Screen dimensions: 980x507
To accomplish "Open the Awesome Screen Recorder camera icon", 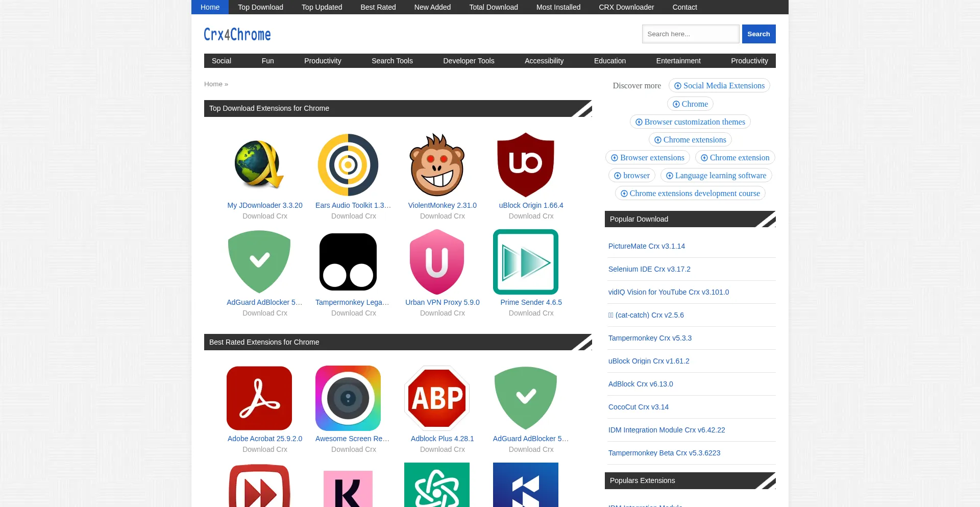I will [x=348, y=398].
